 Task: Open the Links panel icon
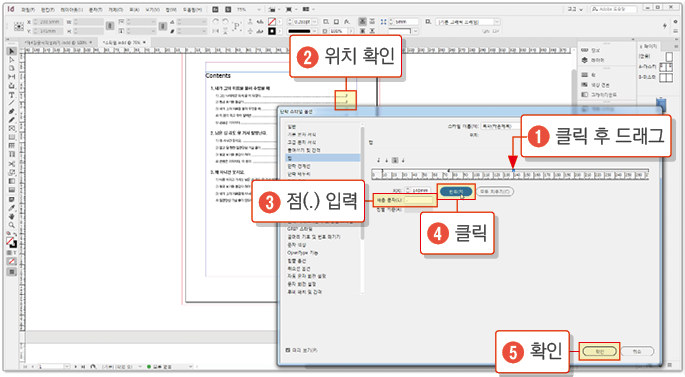coord(585,50)
